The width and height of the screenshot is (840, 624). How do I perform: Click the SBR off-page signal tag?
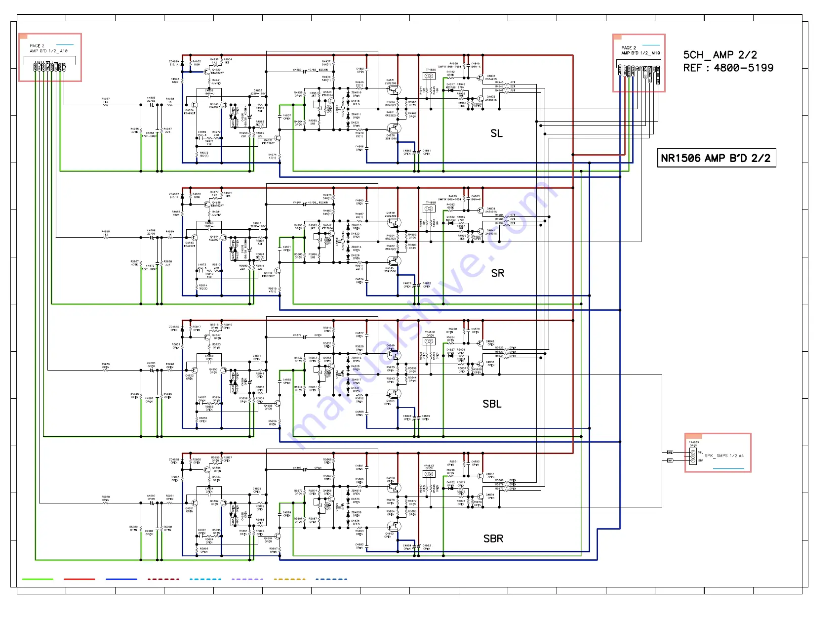(670, 460)
